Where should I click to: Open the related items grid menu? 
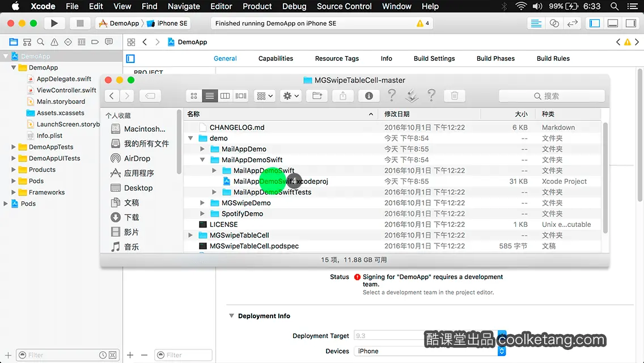(x=131, y=42)
